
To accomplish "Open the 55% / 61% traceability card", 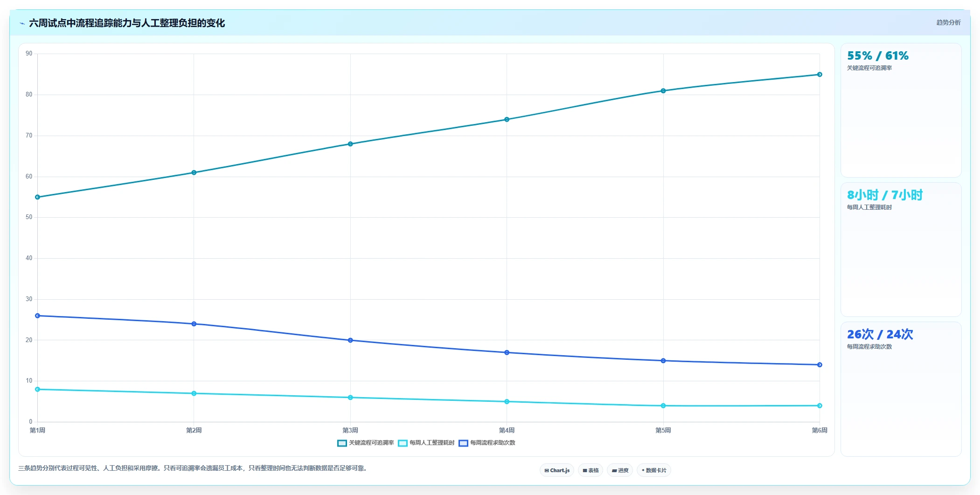I will 901,110.
